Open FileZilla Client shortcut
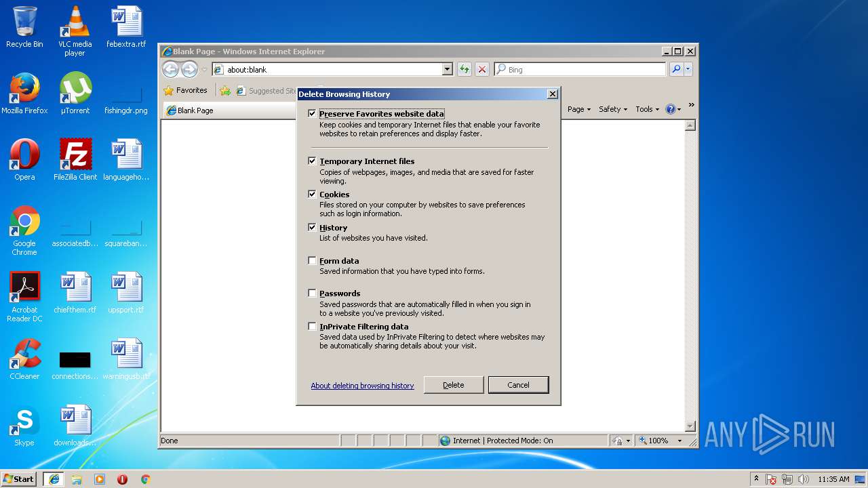868x488 pixels. (75, 160)
